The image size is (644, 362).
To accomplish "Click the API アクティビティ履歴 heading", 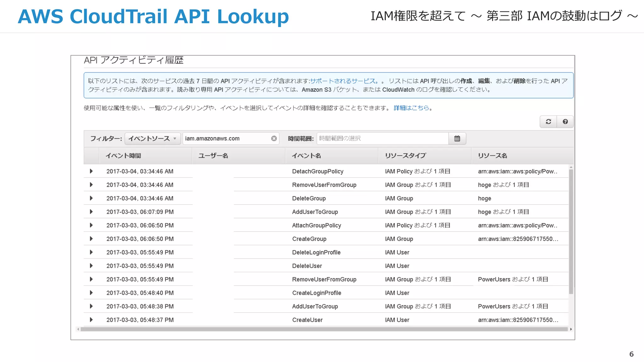I will (x=134, y=60).
